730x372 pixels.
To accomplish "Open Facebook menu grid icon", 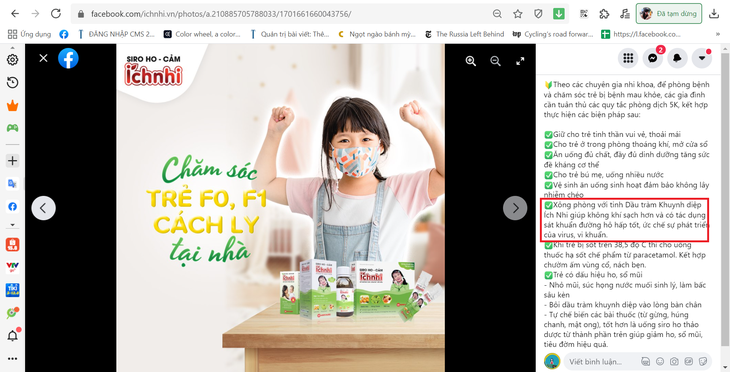I will tap(629, 58).
